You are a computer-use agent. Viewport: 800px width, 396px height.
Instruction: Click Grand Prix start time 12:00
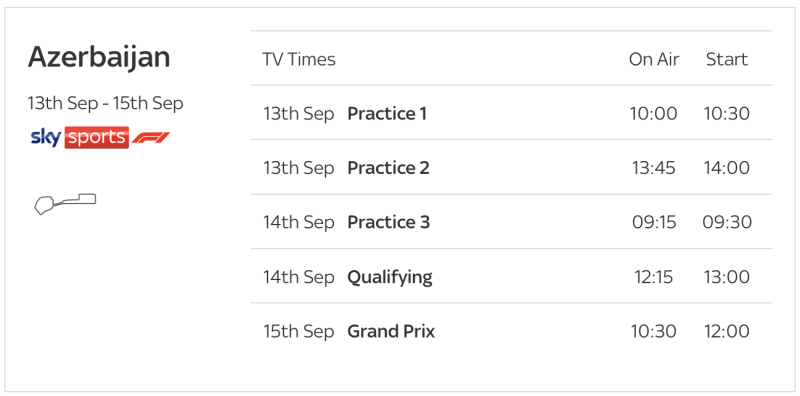point(727,332)
